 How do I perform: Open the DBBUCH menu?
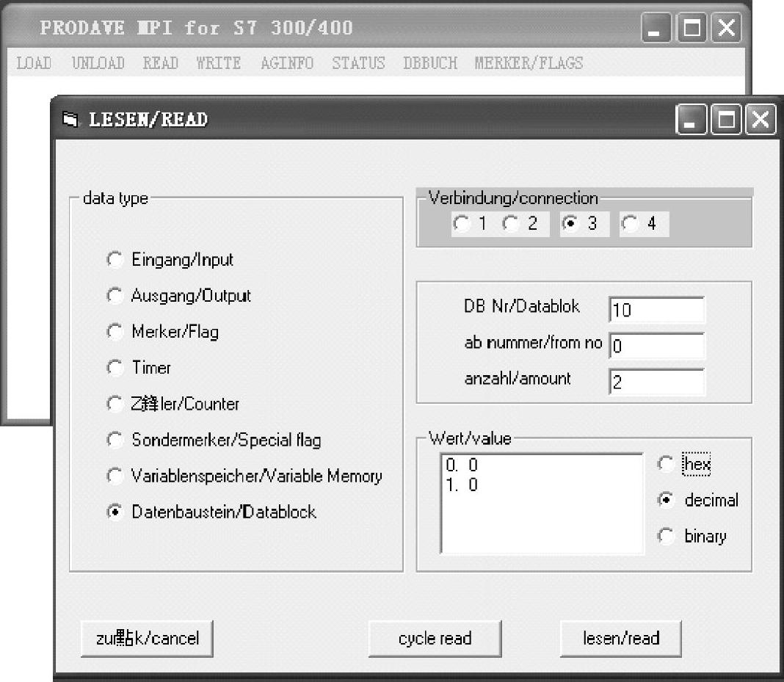click(430, 63)
